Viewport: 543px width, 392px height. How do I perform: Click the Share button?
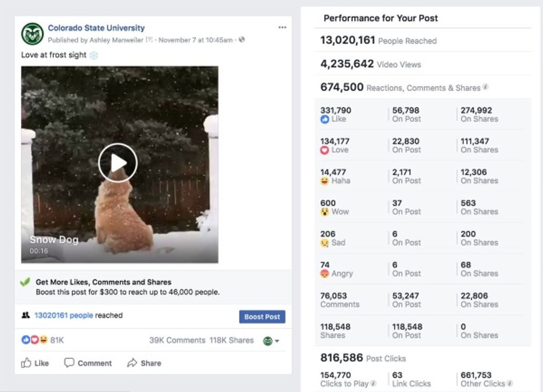click(144, 363)
